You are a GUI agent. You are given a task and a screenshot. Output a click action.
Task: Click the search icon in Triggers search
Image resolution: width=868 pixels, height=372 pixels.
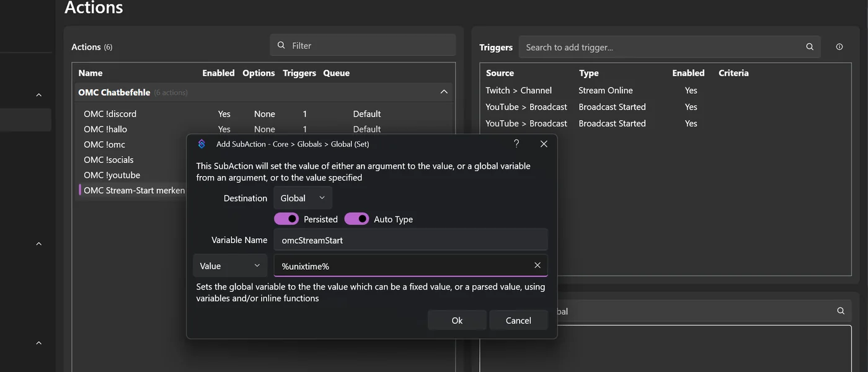tap(810, 47)
